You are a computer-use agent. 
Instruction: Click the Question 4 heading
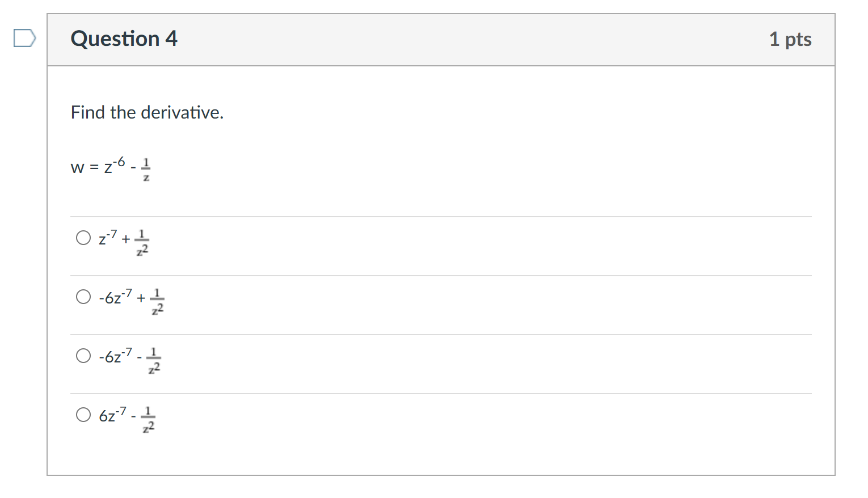pos(124,39)
